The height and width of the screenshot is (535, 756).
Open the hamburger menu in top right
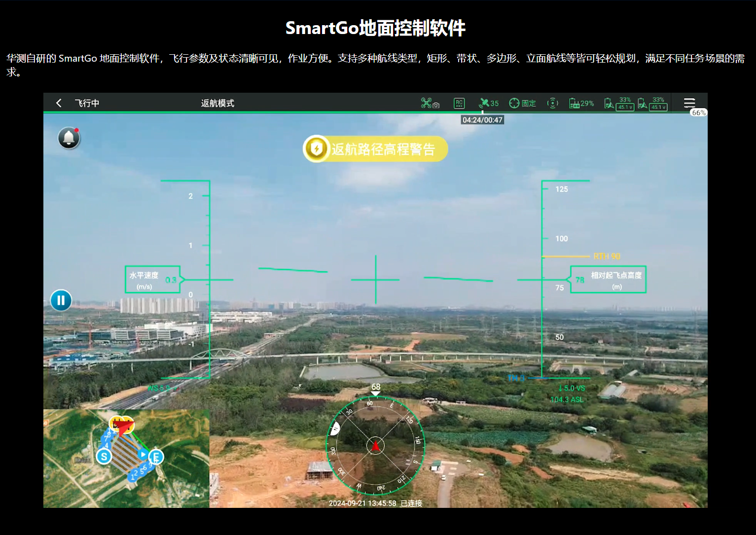689,103
